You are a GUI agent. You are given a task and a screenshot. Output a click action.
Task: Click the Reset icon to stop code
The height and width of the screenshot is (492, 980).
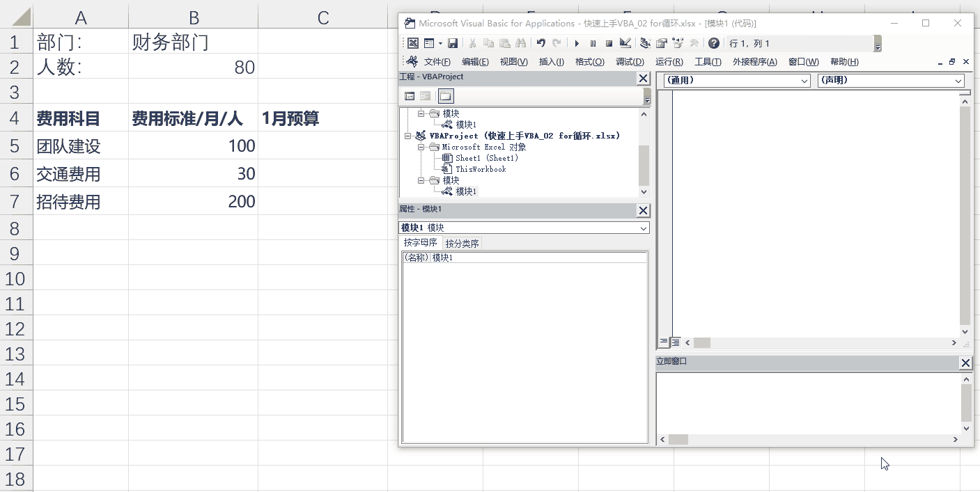[x=609, y=43]
